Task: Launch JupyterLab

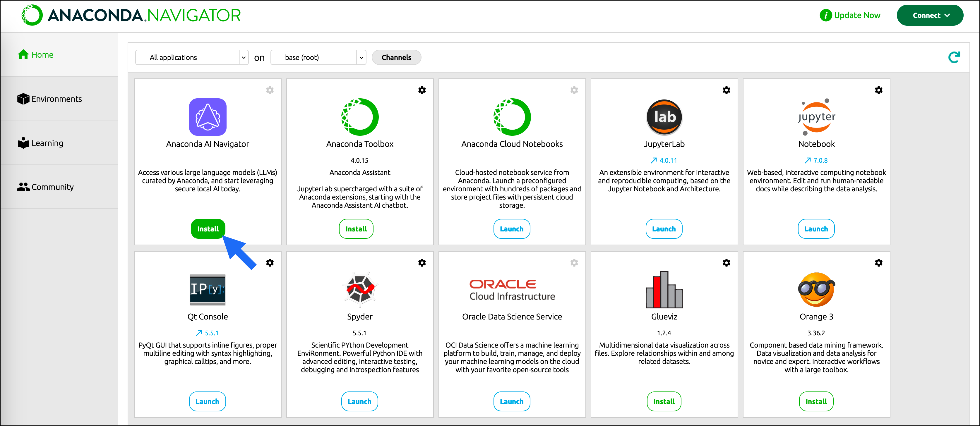Action: [664, 229]
